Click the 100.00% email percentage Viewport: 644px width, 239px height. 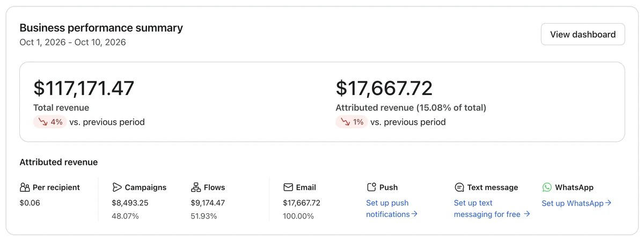pos(298,216)
